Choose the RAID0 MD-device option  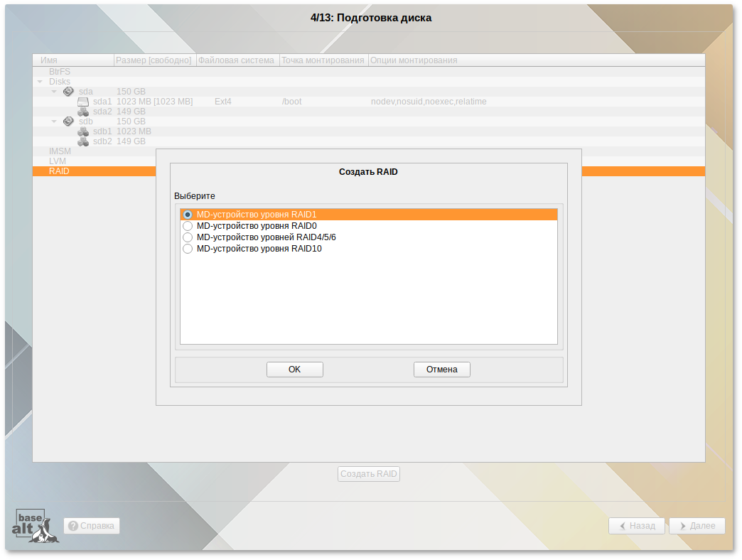(188, 226)
